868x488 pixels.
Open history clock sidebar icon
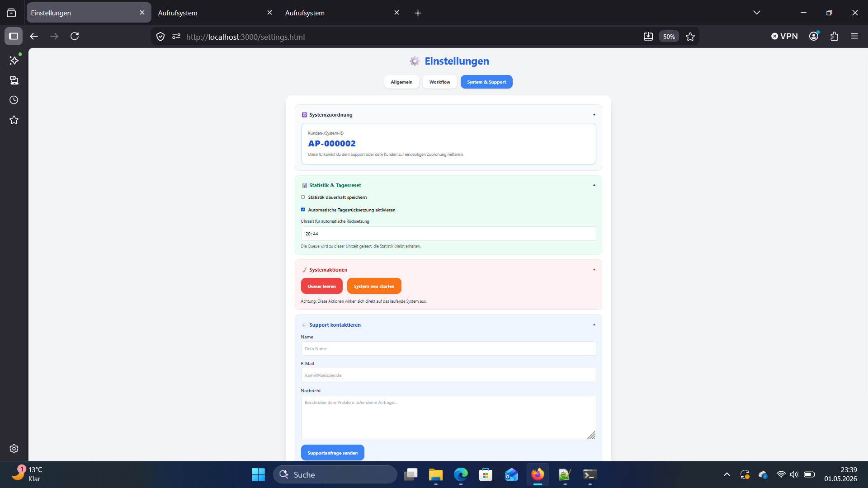click(14, 100)
